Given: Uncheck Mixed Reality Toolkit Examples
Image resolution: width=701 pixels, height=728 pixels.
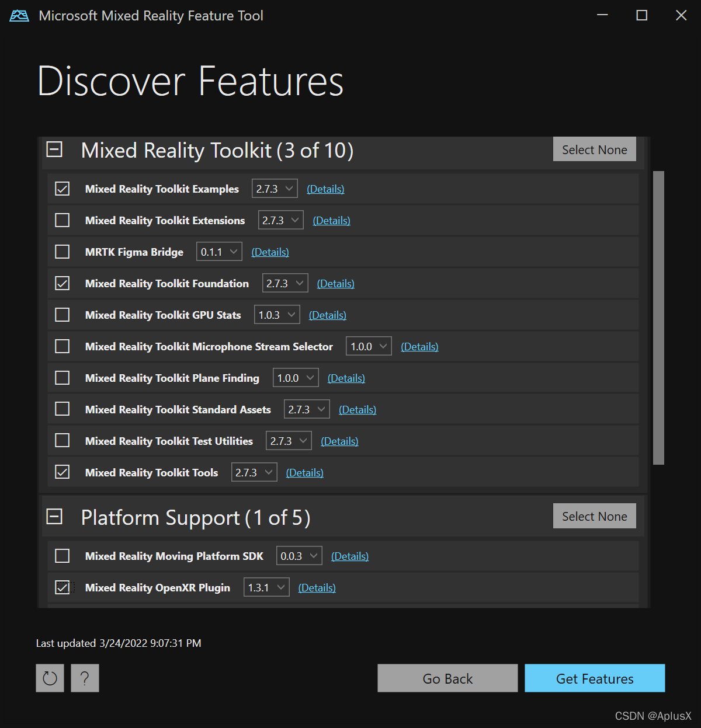Looking at the screenshot, I should point(62,188).
